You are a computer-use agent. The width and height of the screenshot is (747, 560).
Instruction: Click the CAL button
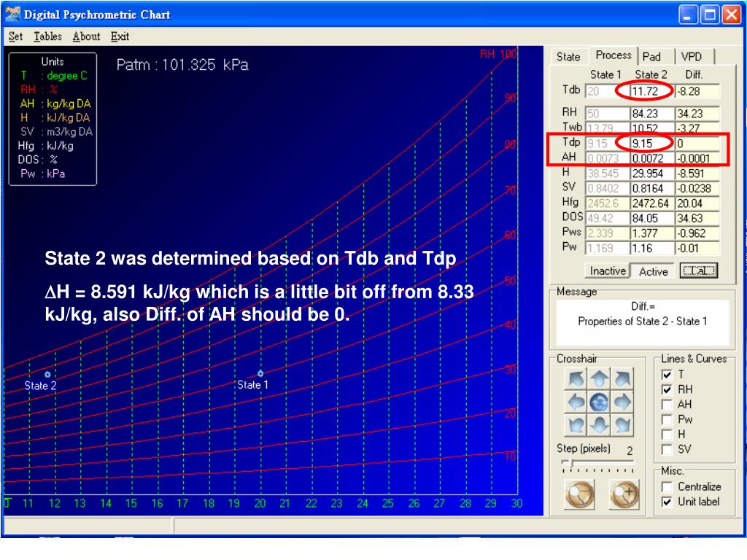pos(698,271)
